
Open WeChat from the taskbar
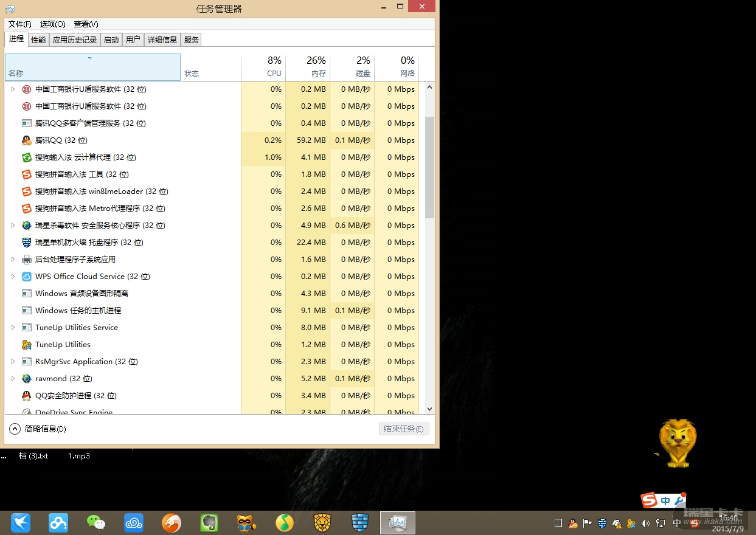tap(95, 522)
